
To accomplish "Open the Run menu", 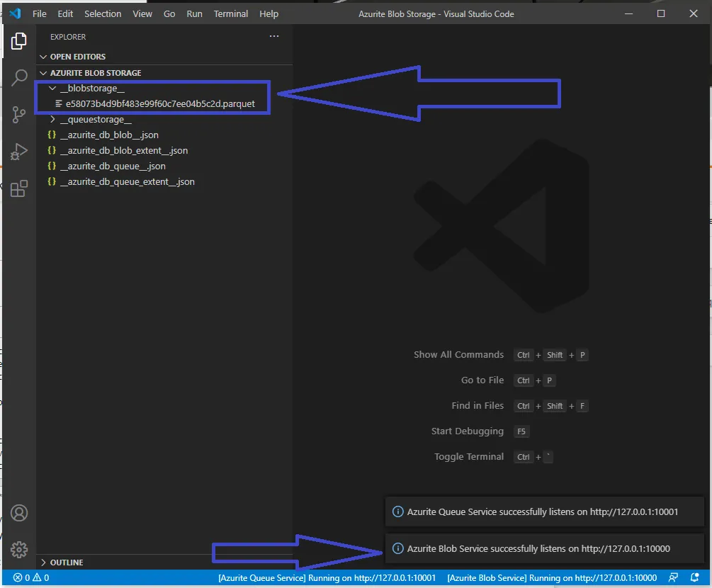I will [194, 14].
